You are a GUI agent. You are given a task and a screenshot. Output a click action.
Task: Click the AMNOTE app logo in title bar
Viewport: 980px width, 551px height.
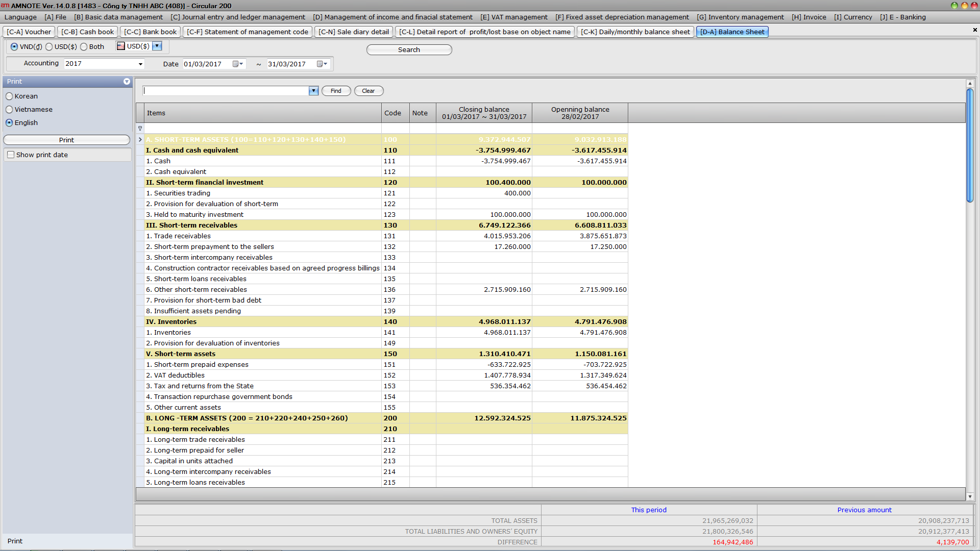click(5, 6)
